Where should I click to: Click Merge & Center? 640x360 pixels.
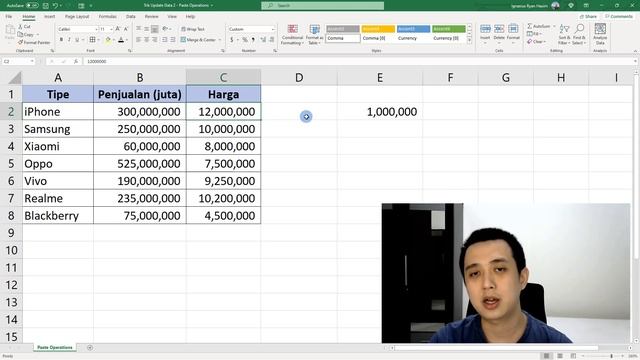tap(198, 40)
